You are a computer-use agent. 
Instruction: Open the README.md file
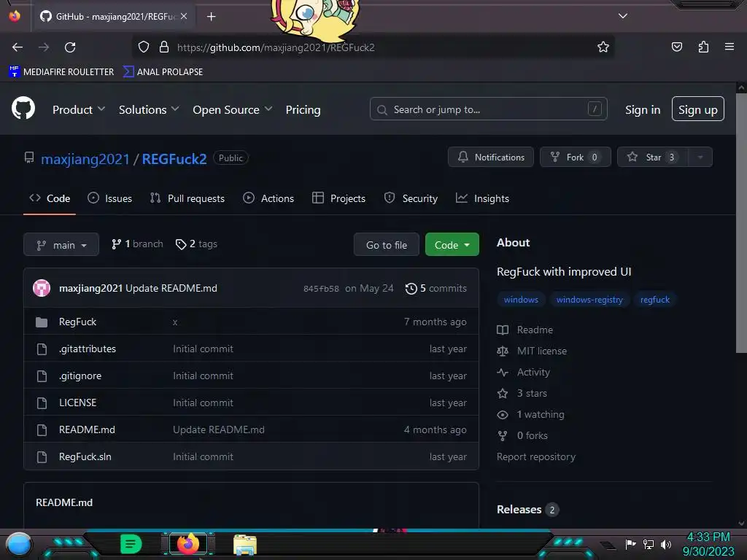coord(87,429)
